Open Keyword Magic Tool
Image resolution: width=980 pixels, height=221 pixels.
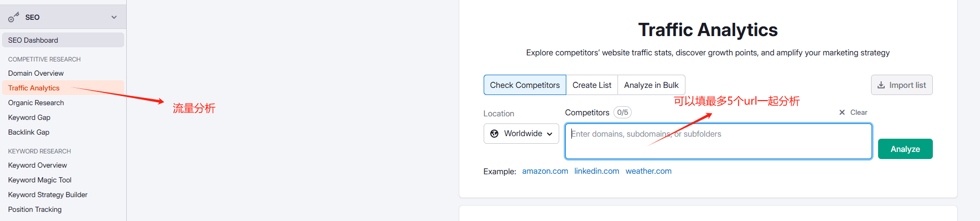point(40,180)
